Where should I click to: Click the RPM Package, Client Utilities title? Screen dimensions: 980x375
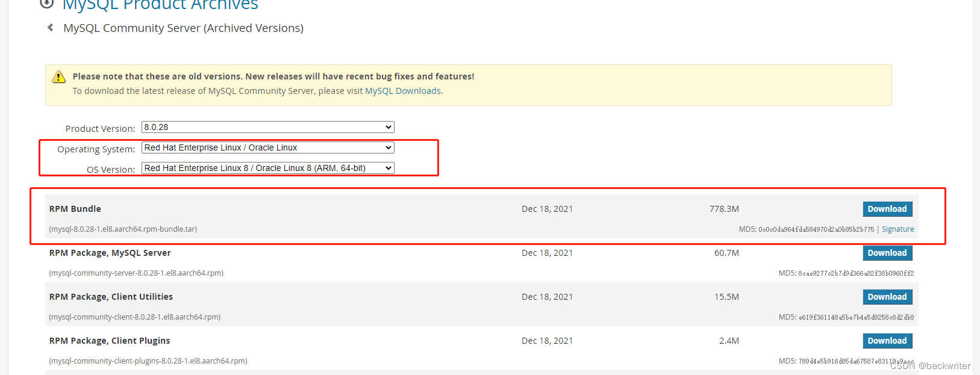[x=111, y=297]
